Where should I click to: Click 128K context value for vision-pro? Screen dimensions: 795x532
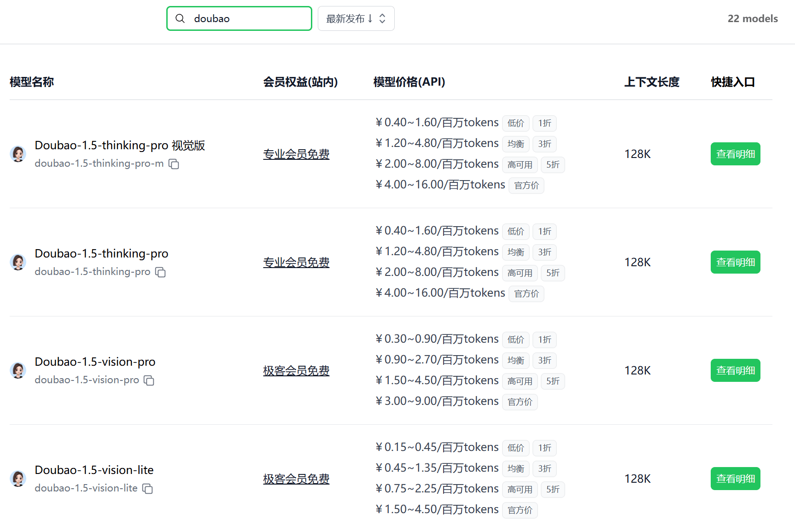click(637, 370)
